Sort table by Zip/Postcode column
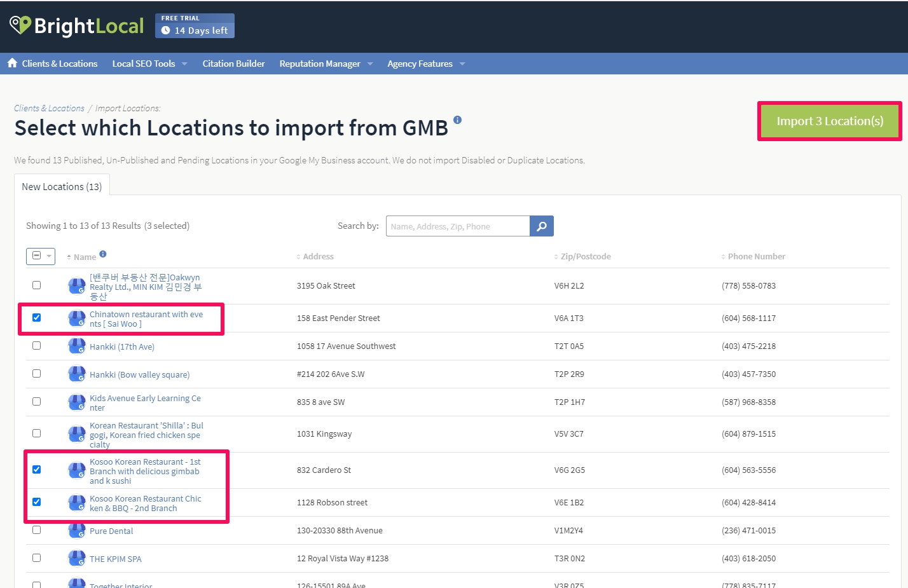 click(582, 257)
